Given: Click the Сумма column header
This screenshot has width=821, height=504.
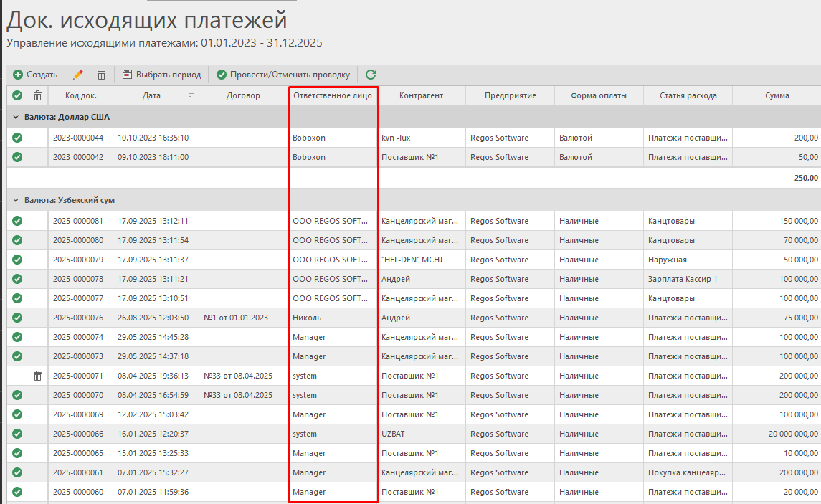Looking at the screenshot, I should (777, 95).
